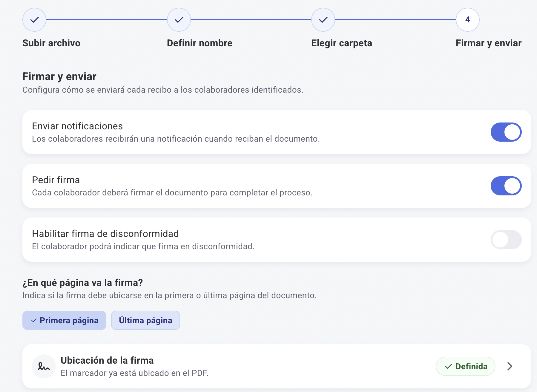The height and width of the screenshot is (392, 537).
Task: Click 'El marcador ya está ubicado en el PDF.' text
Action: pyautogui.click(x=135, y=373)
